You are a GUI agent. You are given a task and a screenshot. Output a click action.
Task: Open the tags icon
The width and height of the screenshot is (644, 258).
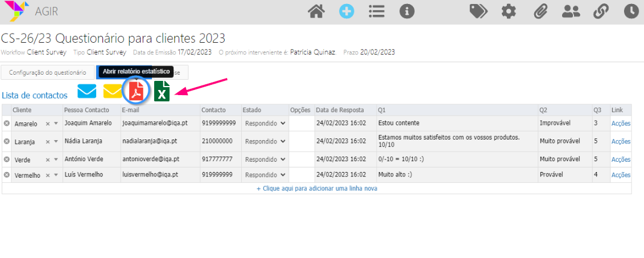pyautogui.click(x=478, y=11)
